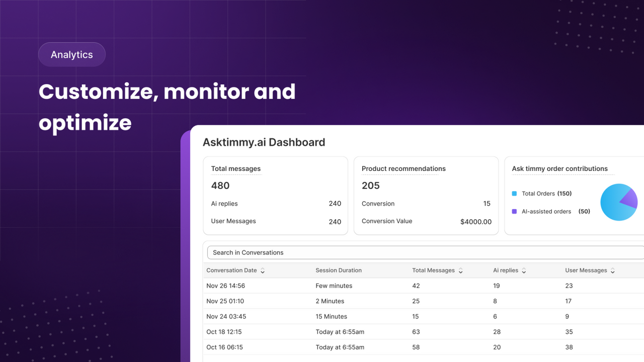
Task: Click the Asktimmy.ai Dashboard title
Action: [264, 142]
